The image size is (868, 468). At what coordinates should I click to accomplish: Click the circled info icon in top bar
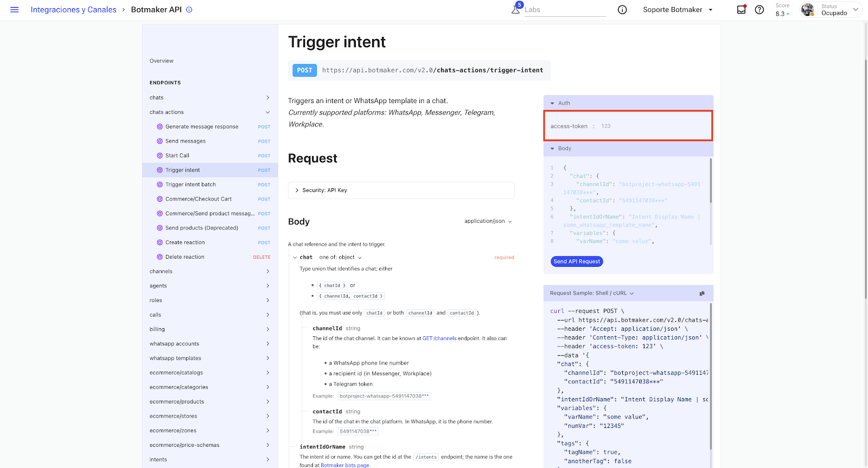pyautogui.click(x=622, y=10)
